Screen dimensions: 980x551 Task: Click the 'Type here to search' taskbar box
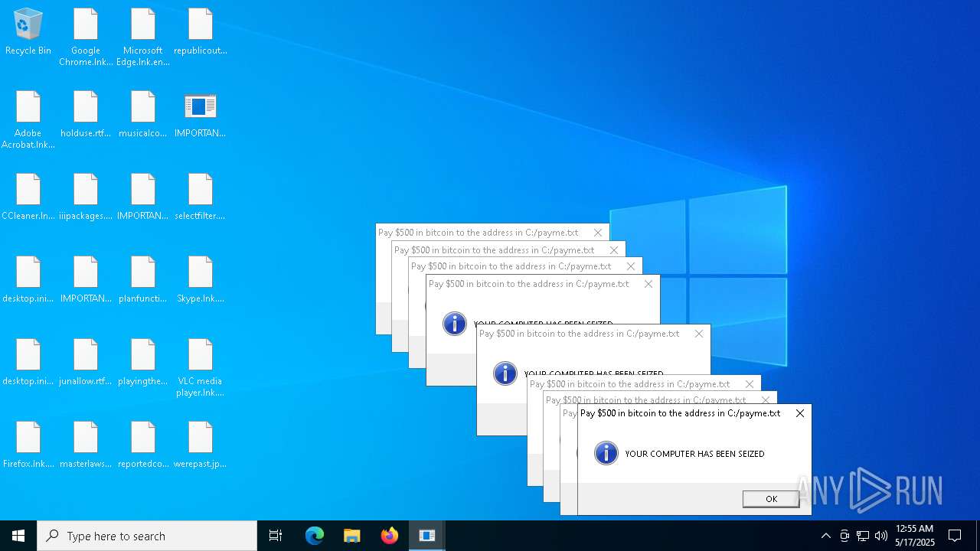click(147, 536)
